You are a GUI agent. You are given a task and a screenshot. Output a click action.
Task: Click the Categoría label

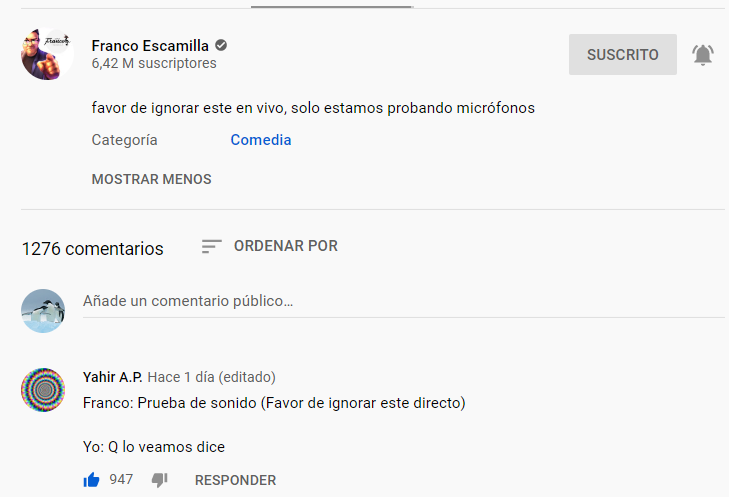point(124,140)
